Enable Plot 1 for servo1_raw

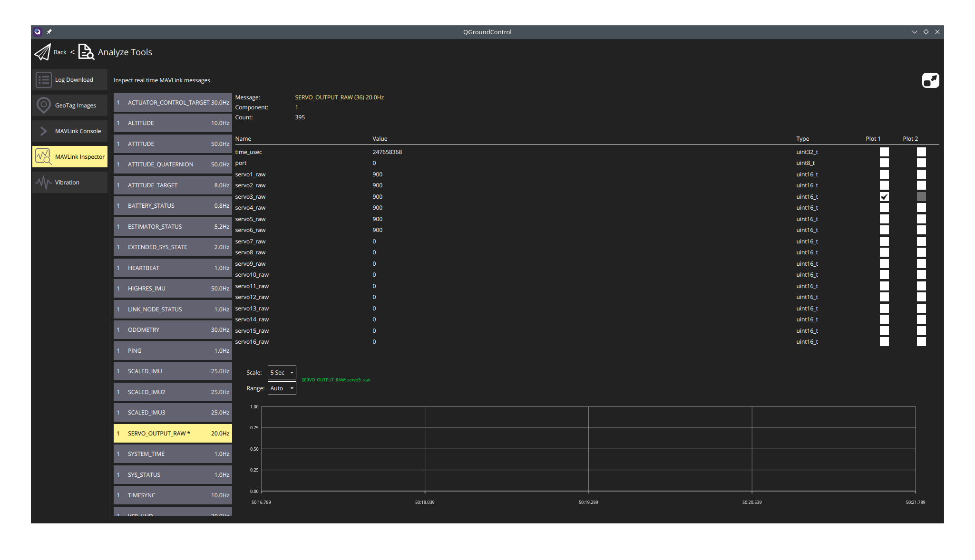(884, 174)
